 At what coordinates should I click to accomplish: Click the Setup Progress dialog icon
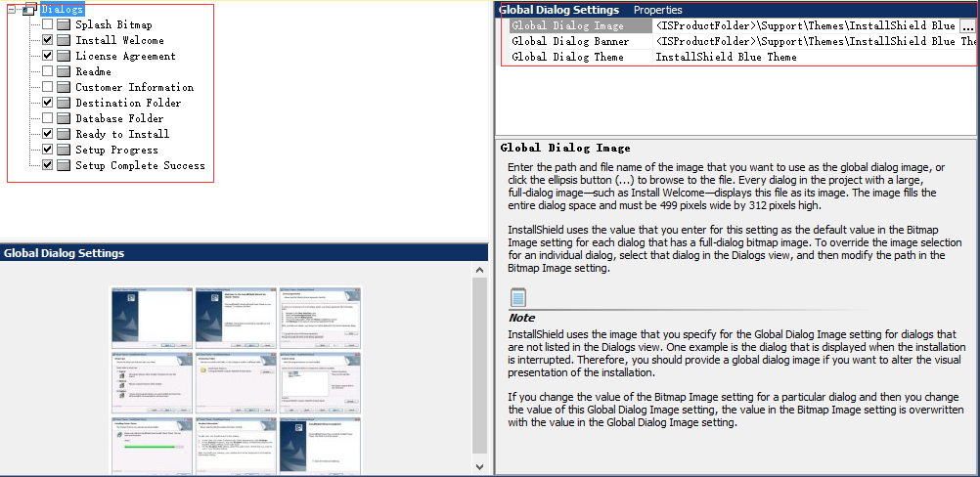64,150
